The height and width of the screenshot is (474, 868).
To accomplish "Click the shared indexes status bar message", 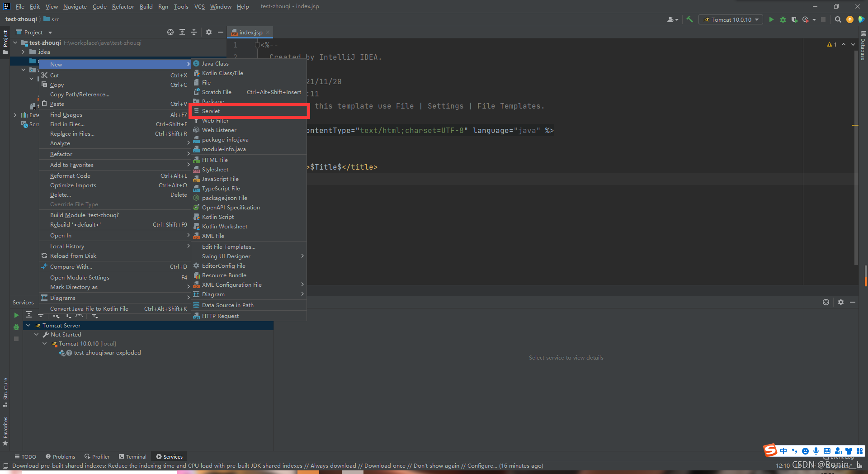I will click(x=278, y=465).
